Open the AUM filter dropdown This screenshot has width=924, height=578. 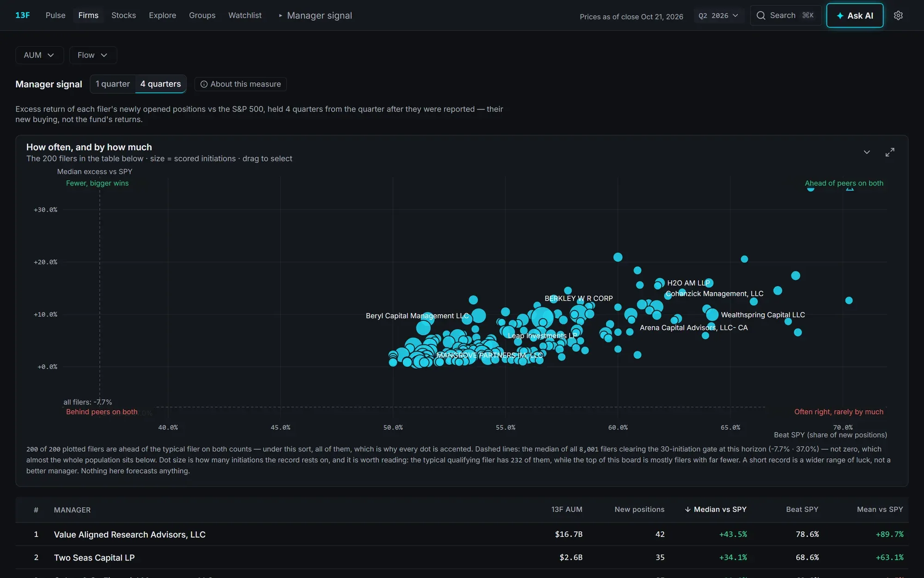[39, 55]
